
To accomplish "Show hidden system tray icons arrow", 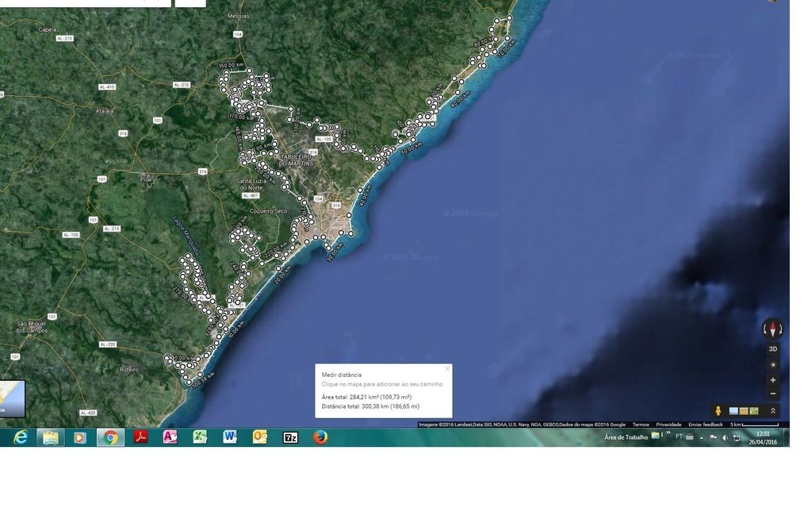I will (701, 437).
